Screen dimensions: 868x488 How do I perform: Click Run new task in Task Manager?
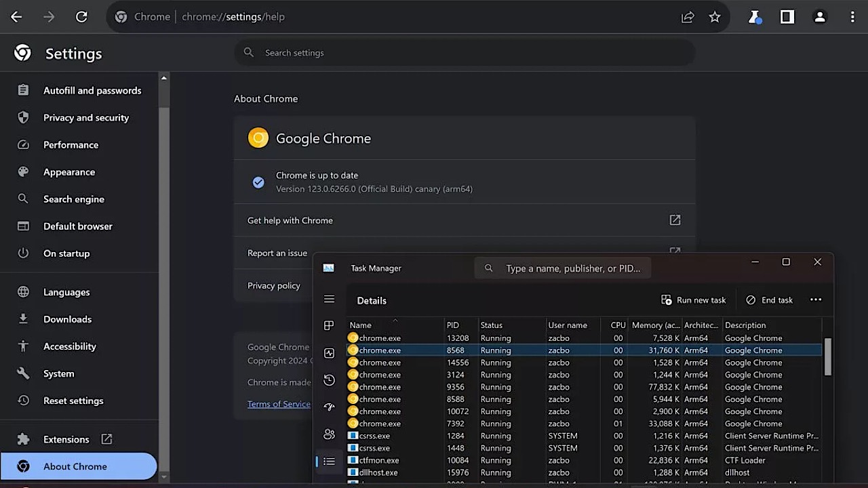pyautogui.click(x=693, y=300)
